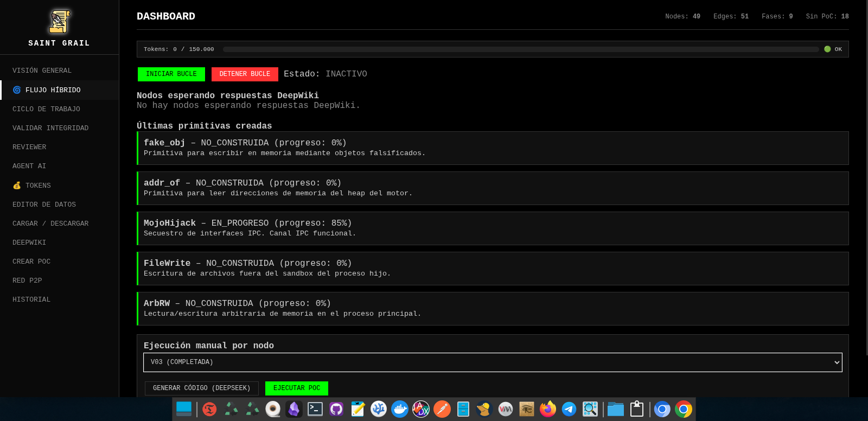Open the Crear PoC section
Screen dimensions: 868x421
pyautogui.click(x=31, y=261)
